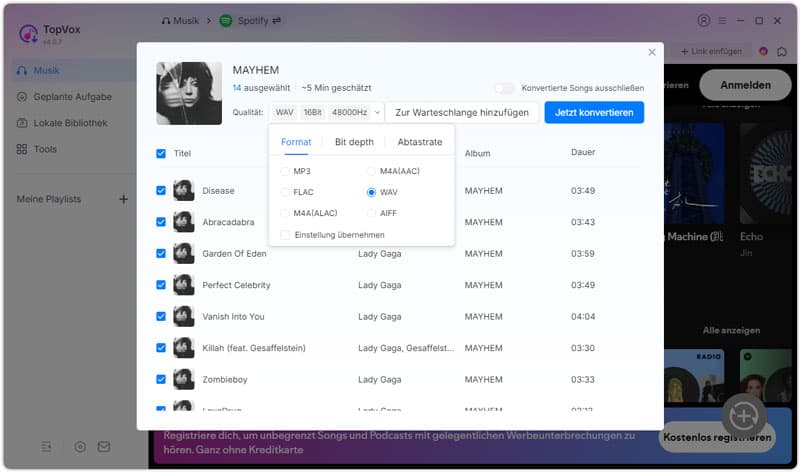The width and height of the screenshot is (800, 472).
Task: Click the purple circular icon beside Link einfügen
Action: point(763,52)
